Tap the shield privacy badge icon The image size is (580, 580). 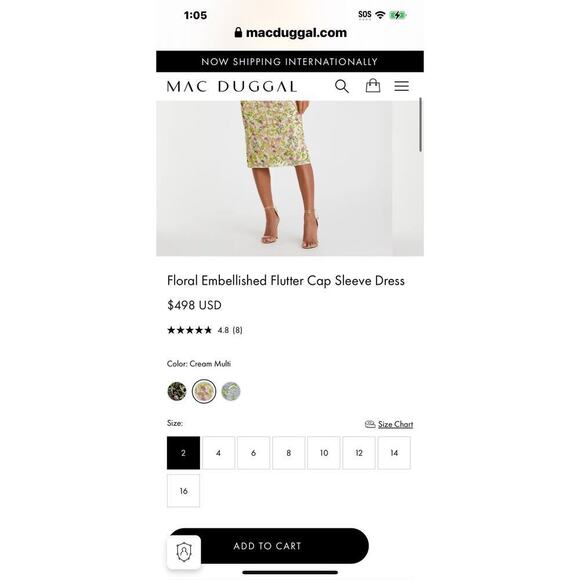pyautogui.click(x=184, y=552)
